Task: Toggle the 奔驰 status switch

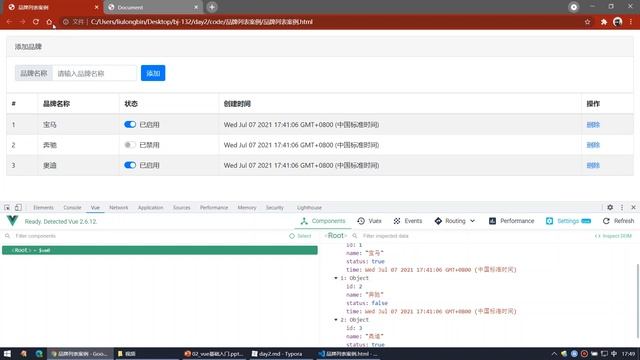Action: (130, 145)
